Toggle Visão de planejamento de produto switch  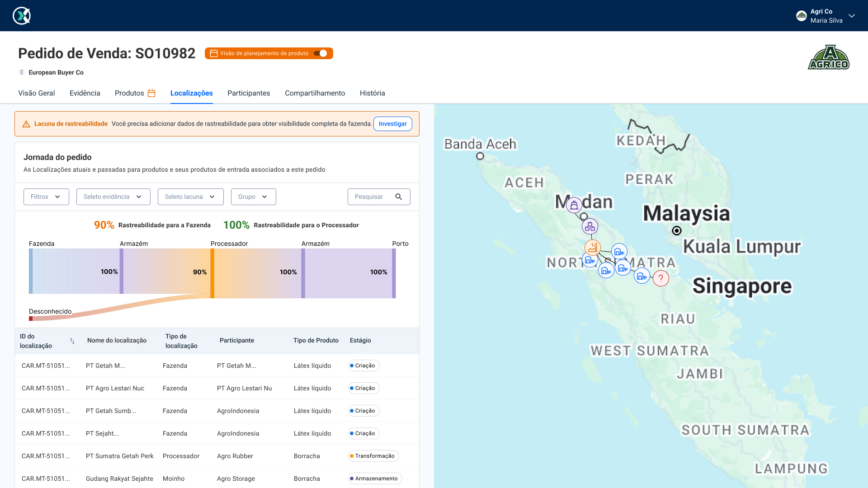tap(321, 53)
